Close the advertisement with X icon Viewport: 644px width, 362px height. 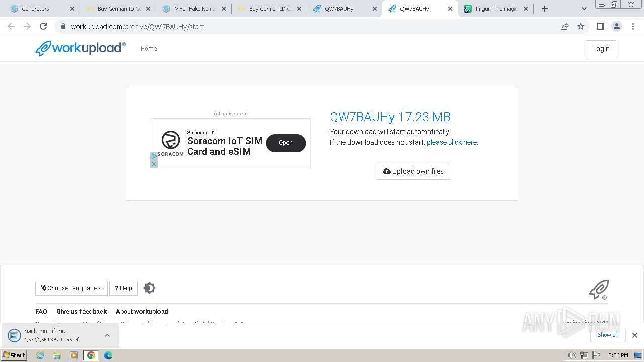pyautogui.click(x=154, y=164)
